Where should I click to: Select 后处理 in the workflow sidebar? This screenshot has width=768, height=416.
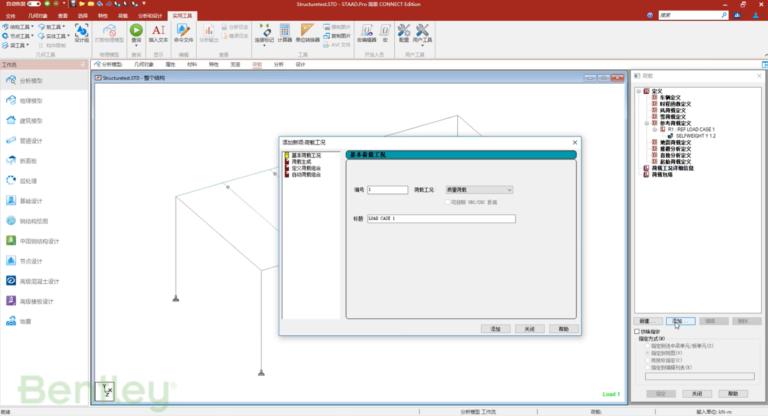pos(44,181)
